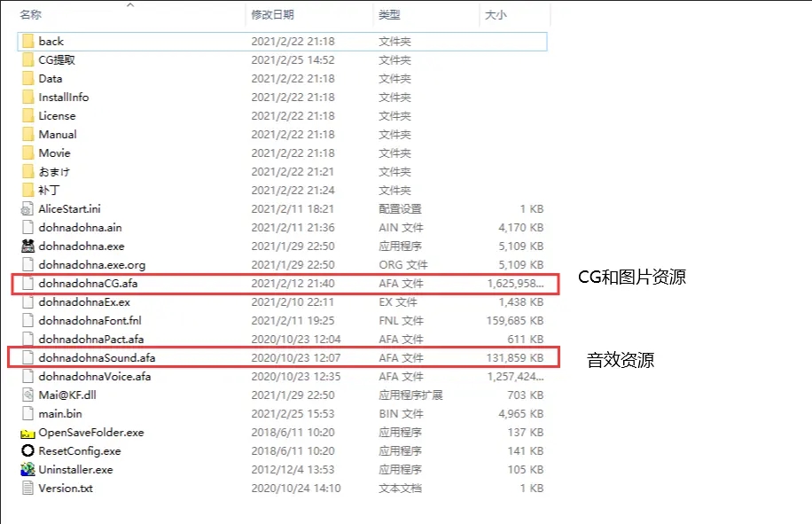Select the Manual folder icon

[28, 135]
